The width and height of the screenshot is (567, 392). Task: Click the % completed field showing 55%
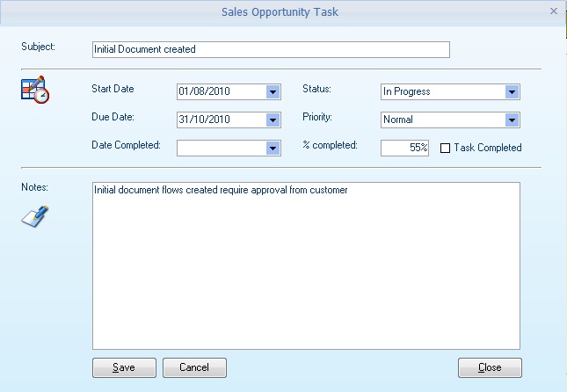click(x=404, y=148)
